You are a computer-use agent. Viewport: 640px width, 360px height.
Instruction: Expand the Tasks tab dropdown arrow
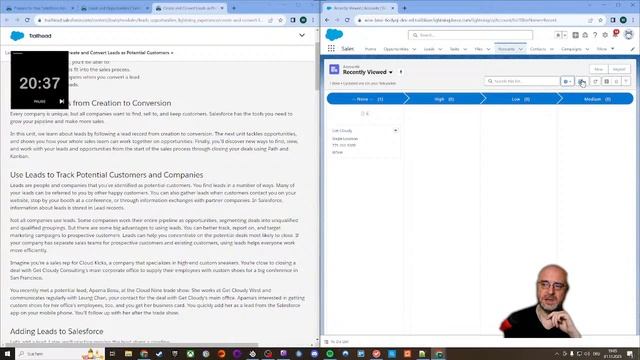coord(465,49)
